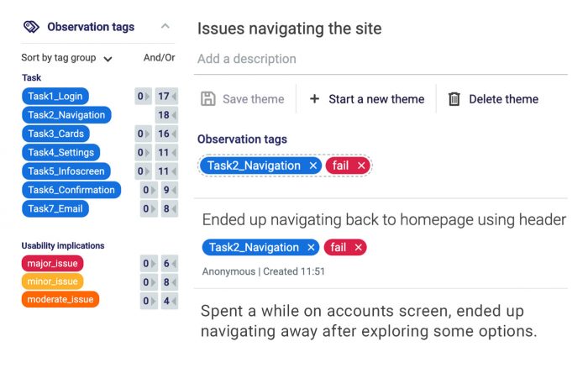Click the plus icon for new theme
Screen dimensions: 588x368
[x=314, y=99]
